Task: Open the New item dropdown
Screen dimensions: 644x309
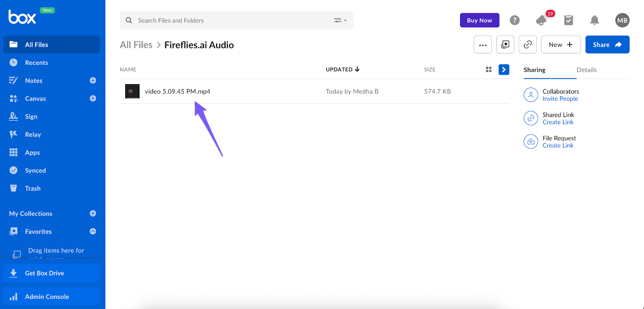Action: [561, 45]
